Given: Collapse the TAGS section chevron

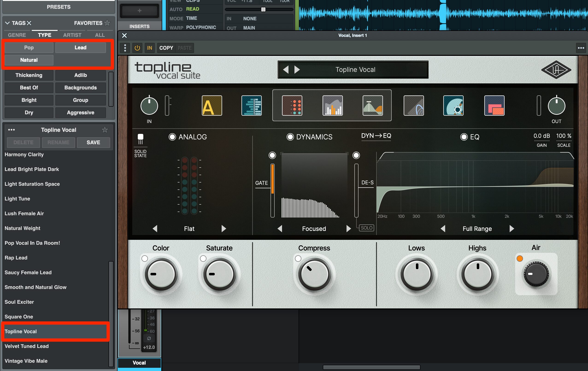Looking at the screenshot, I should [7, 23].
